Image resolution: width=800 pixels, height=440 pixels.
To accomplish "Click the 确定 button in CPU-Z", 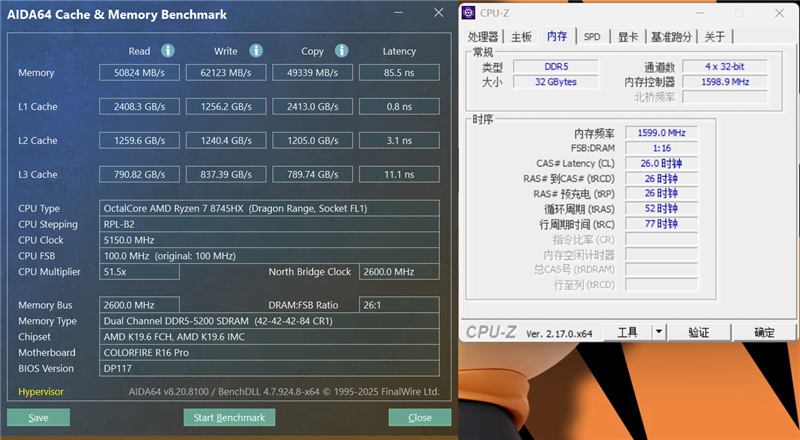I will (764, 332).
